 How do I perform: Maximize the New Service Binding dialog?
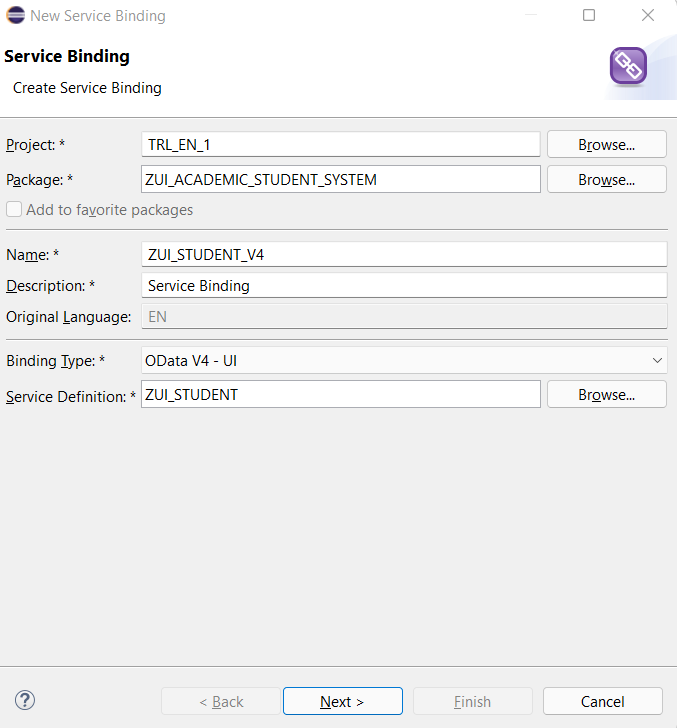(589, 15)
